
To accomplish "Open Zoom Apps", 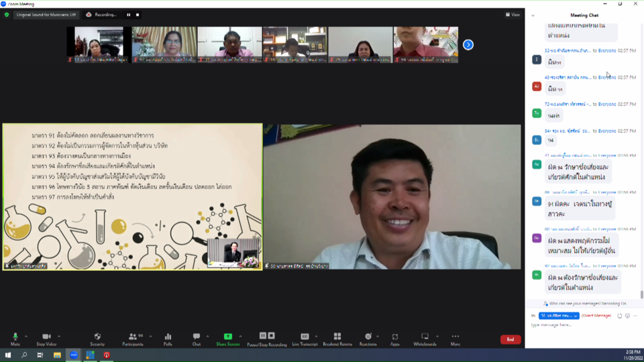I will click(394, 339).
